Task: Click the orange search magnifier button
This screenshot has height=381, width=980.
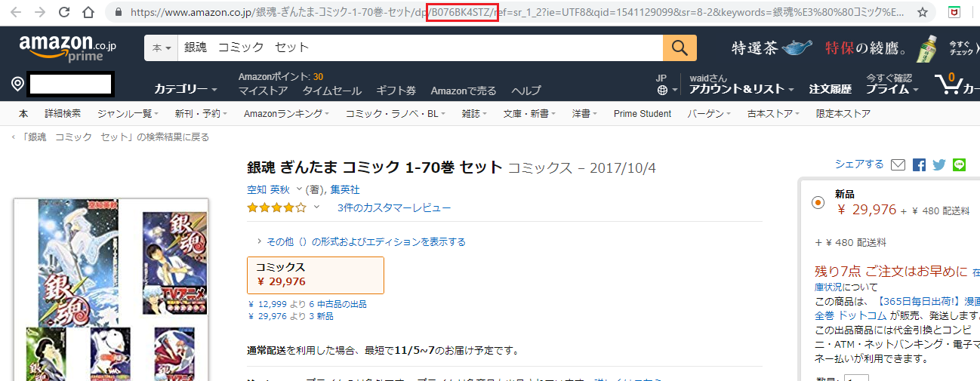Action: coord(680,48)
